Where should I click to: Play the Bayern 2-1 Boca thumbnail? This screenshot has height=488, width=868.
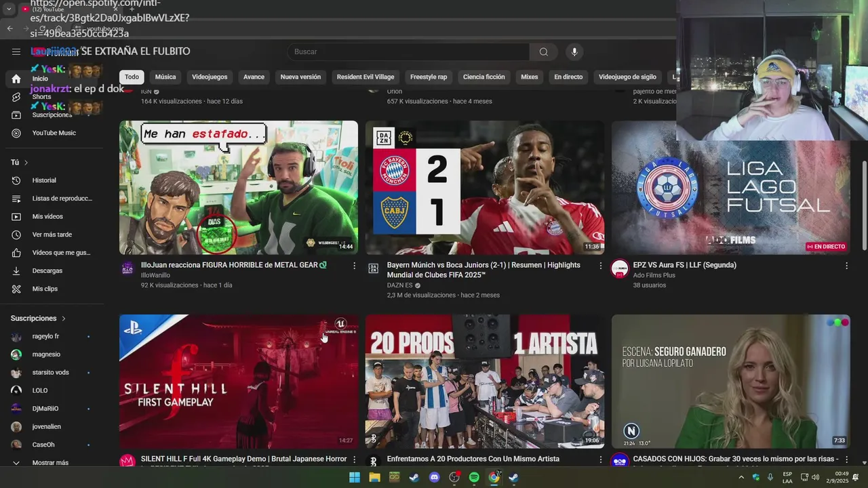point(485,188)
